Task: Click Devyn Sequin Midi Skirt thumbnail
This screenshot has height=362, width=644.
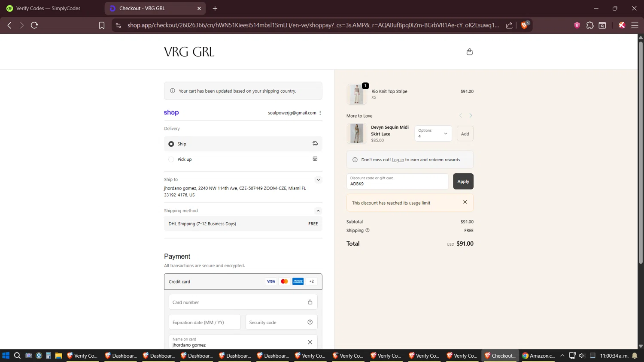Action: 356,133
